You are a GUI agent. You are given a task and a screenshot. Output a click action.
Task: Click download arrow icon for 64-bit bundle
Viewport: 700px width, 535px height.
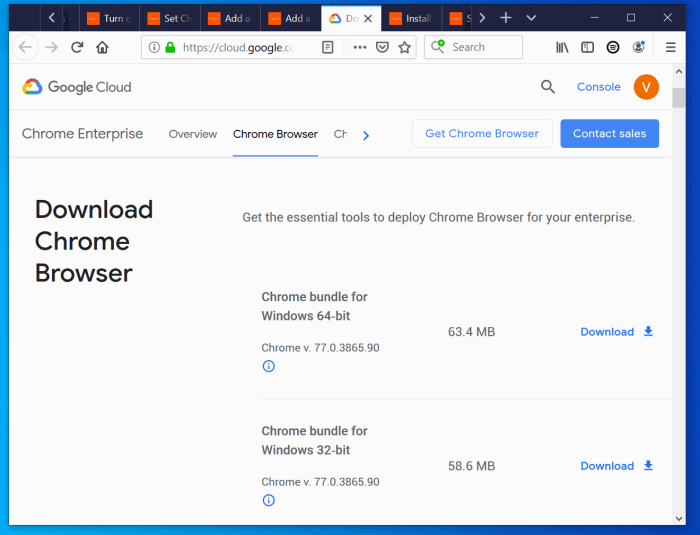tap(648, 331)
